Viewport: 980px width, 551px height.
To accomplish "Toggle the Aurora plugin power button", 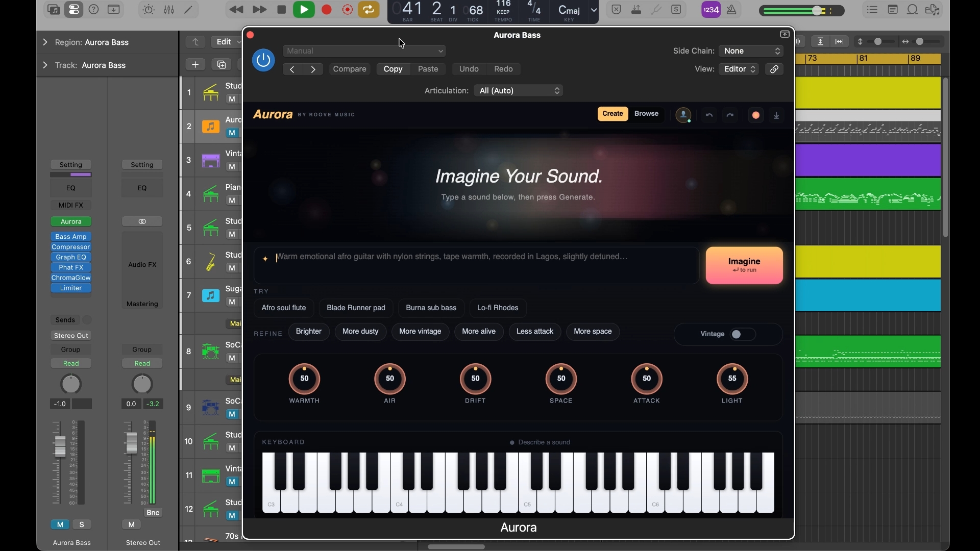I will tap(264, 60).
